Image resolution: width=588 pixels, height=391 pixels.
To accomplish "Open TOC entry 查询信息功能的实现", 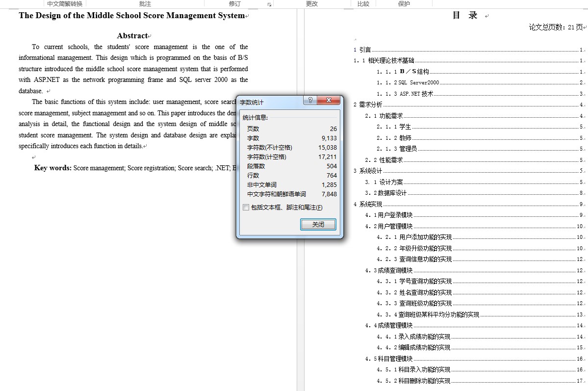I will (480, 260).
